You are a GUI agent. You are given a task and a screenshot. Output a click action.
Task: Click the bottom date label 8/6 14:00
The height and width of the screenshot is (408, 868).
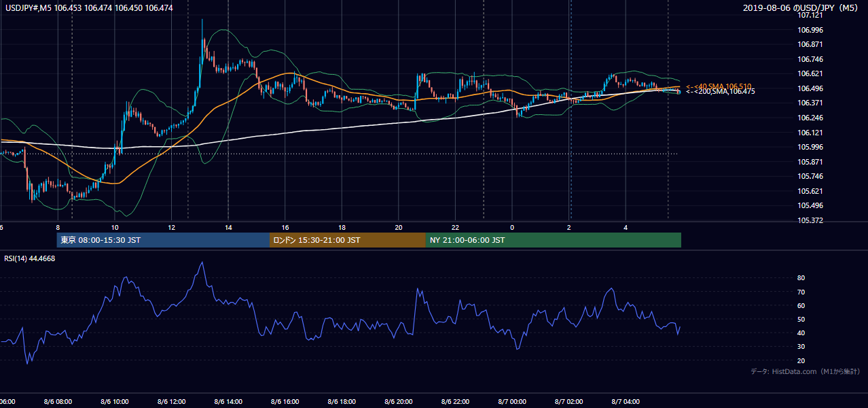[x=228, y=402]
